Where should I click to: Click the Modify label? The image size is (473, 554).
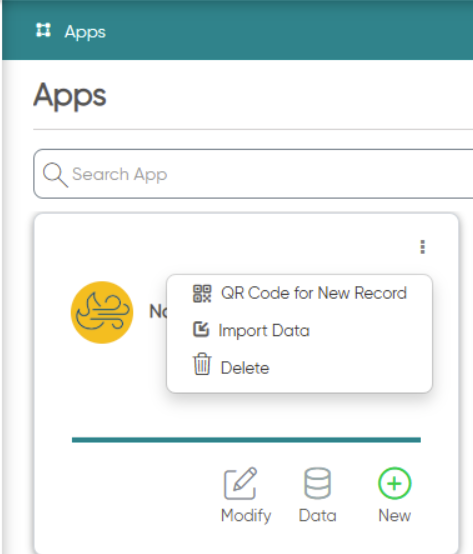point(246,516)
